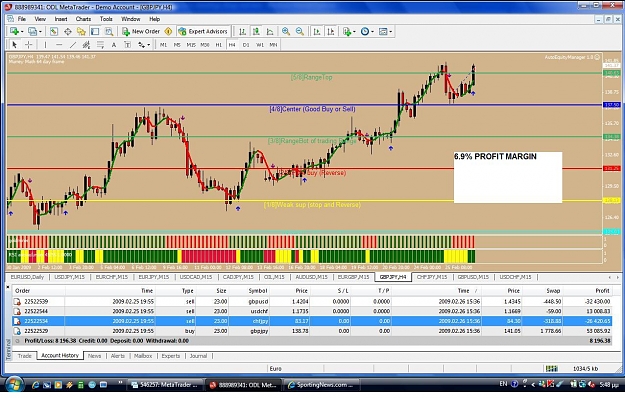This screenshot has height=398, width=625.
Task: Open the Charts menu
Action: (x=83, y=19)
